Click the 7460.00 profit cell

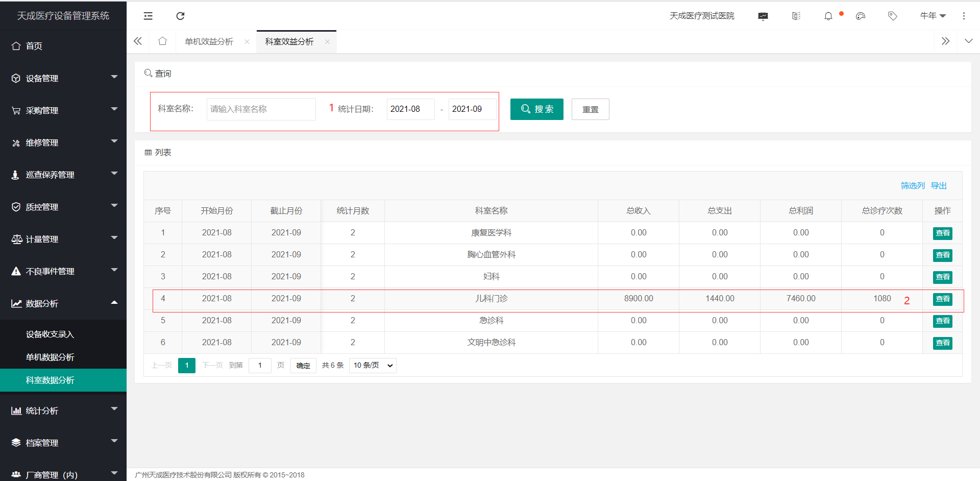801,299
